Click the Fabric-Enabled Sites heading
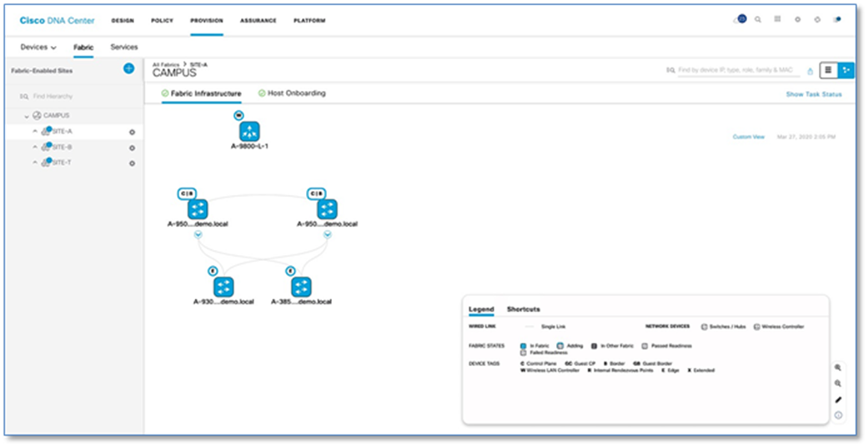 pos(42,71)
